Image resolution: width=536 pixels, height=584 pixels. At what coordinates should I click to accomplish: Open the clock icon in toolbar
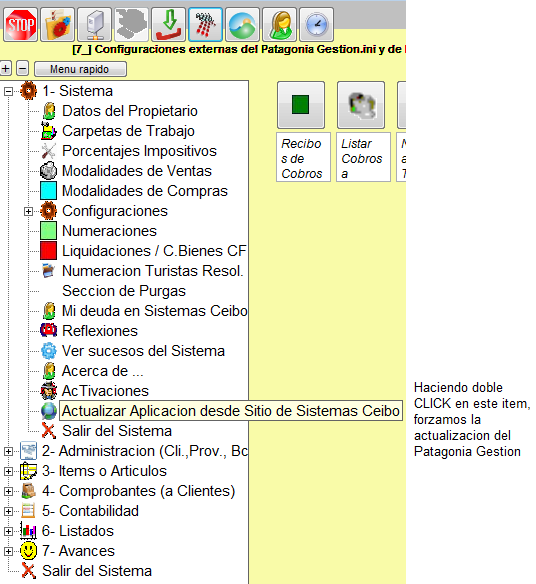pos(317,25)
